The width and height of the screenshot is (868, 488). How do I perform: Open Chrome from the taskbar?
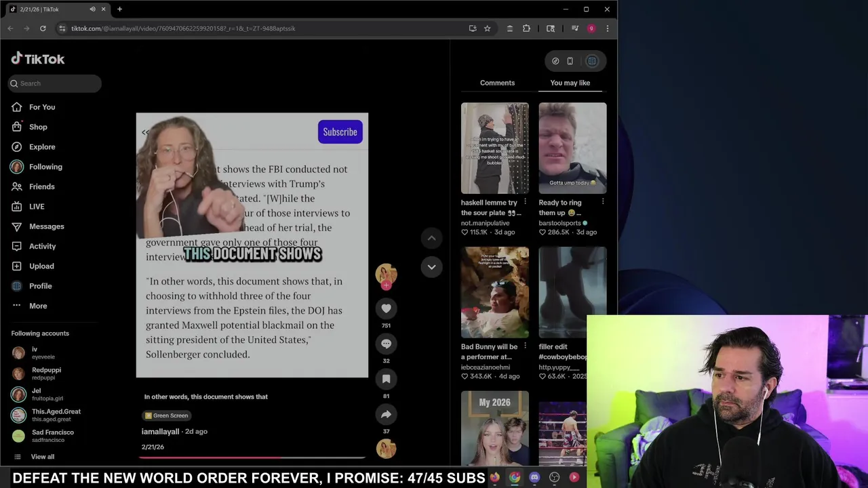tap(515, 478)
